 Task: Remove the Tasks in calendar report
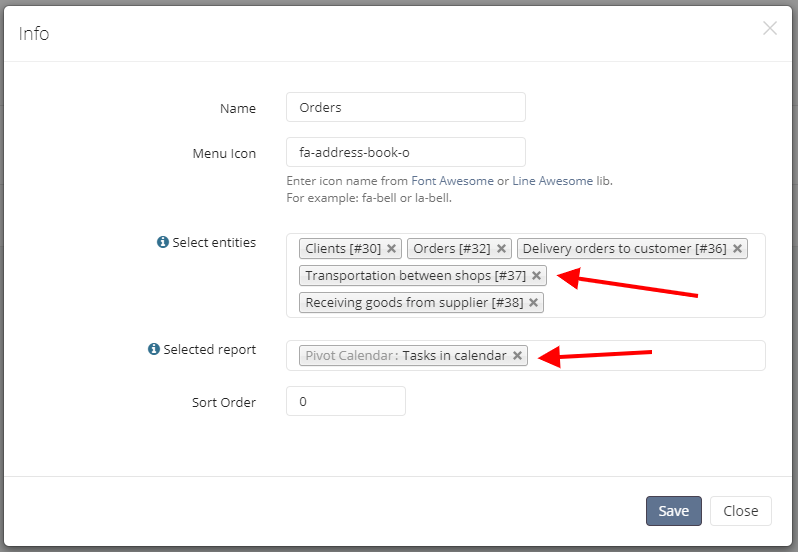[518, 356]
